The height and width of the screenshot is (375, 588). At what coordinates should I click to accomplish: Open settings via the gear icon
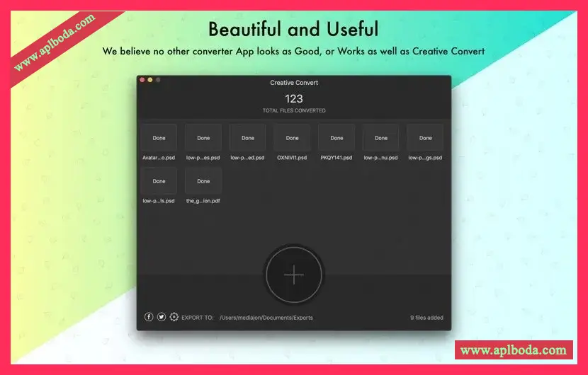tap(174, 317)
